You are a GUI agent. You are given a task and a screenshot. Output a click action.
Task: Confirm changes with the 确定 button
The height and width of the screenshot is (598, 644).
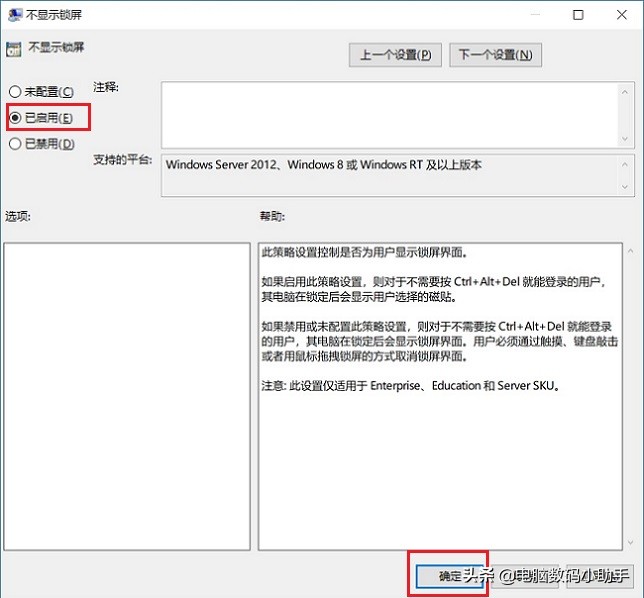point(449,576)
